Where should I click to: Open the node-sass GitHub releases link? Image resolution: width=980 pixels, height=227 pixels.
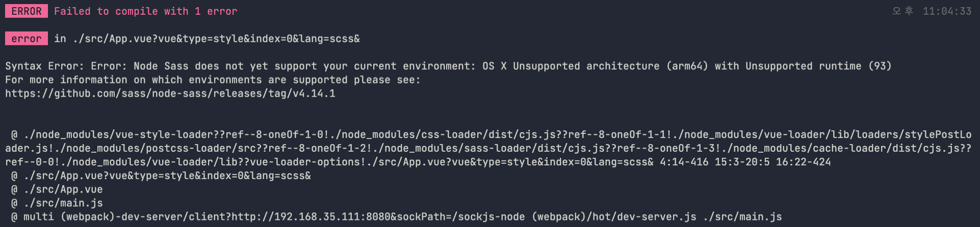point(170,94)
